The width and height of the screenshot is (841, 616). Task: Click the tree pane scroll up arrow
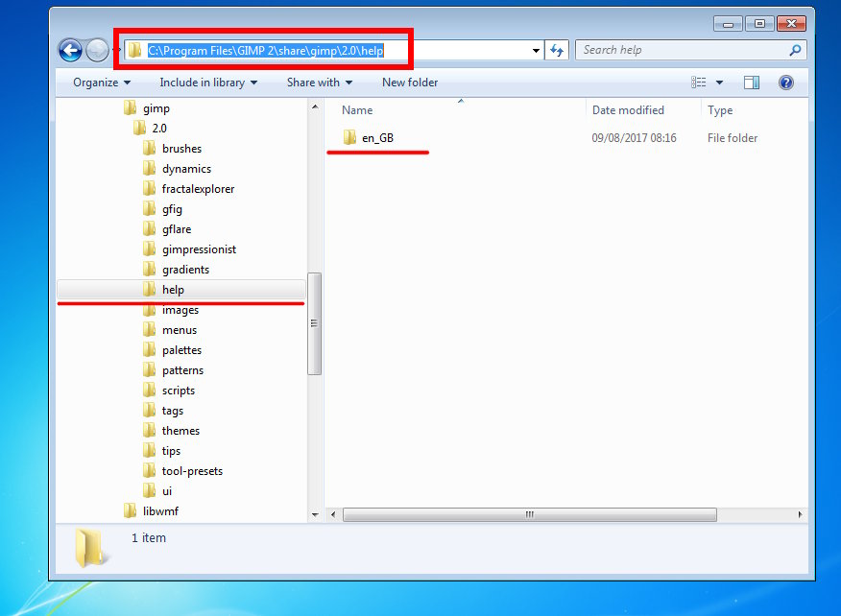point(315,107)
